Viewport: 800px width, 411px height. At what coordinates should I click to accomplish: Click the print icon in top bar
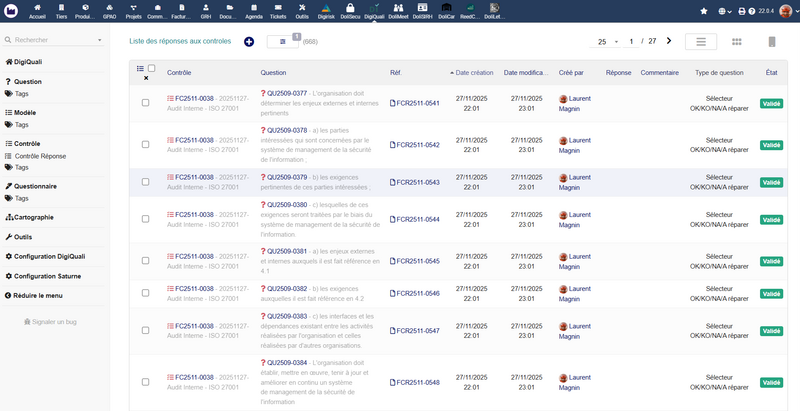pos(742,11)
